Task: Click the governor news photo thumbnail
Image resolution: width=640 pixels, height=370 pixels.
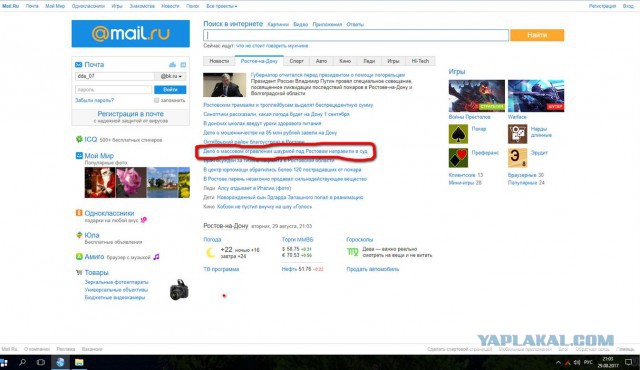Action: (224, 85)
